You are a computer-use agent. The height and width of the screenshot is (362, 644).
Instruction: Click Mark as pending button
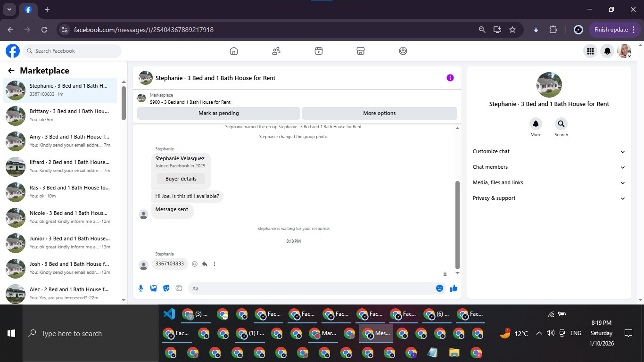[219, 113]
